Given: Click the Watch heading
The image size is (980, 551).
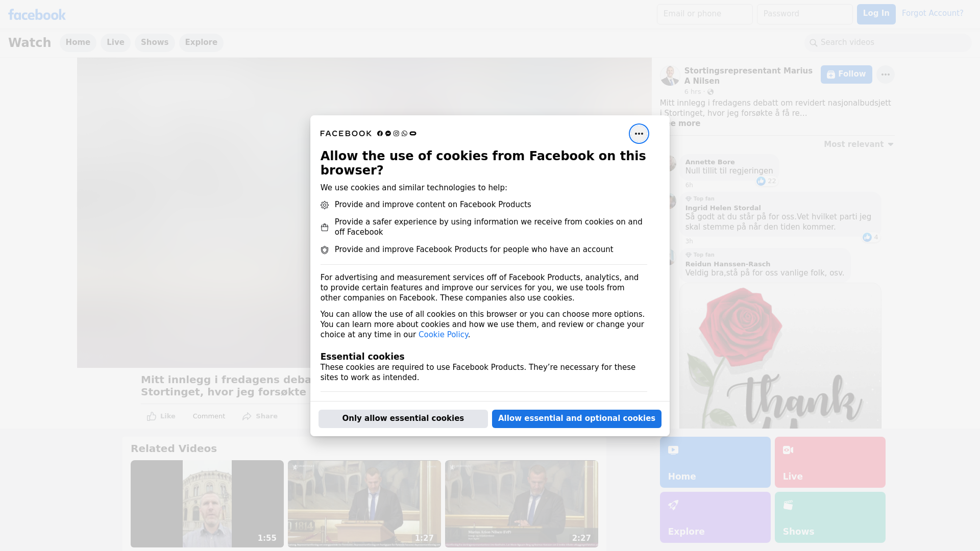Looking at the screenshot, I should pyautogui.click(x=30, y=43).
